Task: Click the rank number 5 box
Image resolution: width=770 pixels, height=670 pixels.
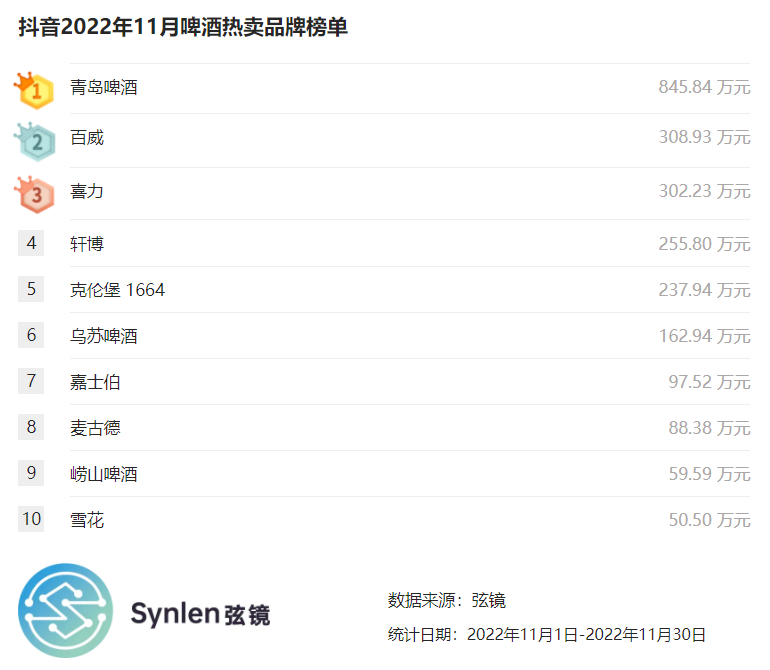Action: click(31, 289)
